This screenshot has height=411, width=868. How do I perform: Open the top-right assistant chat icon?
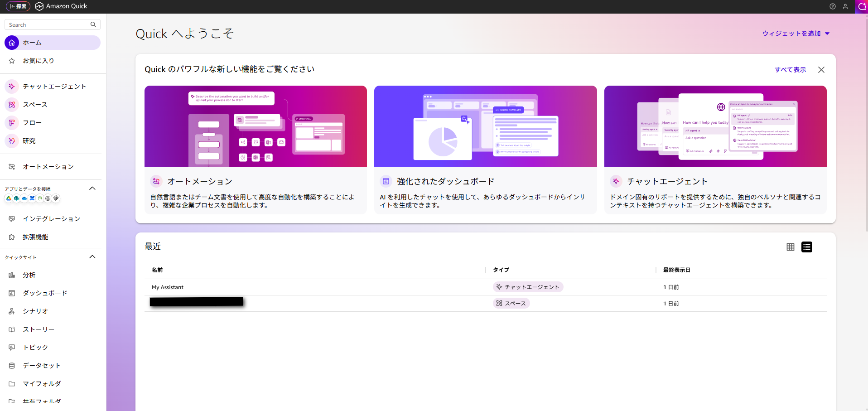tap(861, 6)
